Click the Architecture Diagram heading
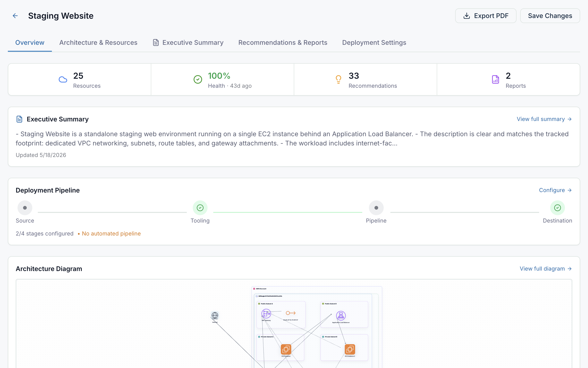Image resolution: width=588 pixels, height=368 pixels. click(x=49, y=269)
